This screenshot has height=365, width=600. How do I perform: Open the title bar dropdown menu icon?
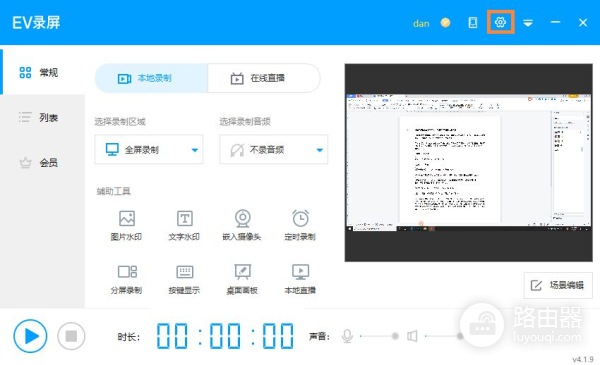click(x=528, y=23)
